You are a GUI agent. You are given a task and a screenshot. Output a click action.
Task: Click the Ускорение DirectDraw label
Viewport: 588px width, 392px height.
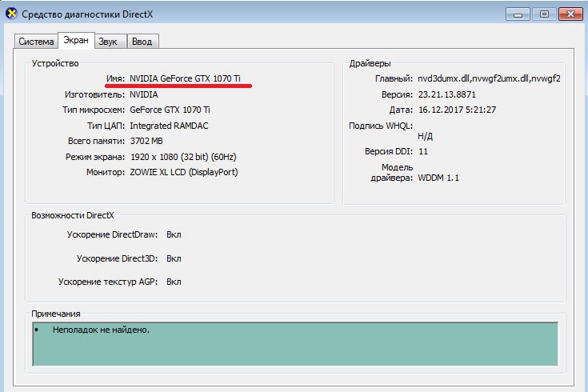tap(113, 235)
